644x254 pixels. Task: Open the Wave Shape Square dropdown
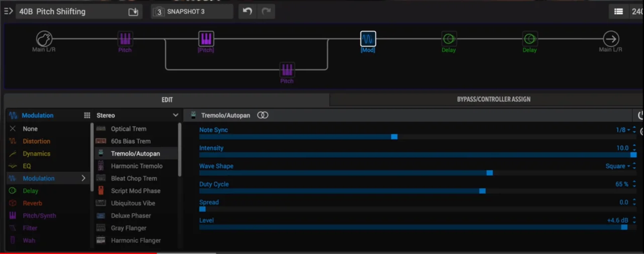618,166
